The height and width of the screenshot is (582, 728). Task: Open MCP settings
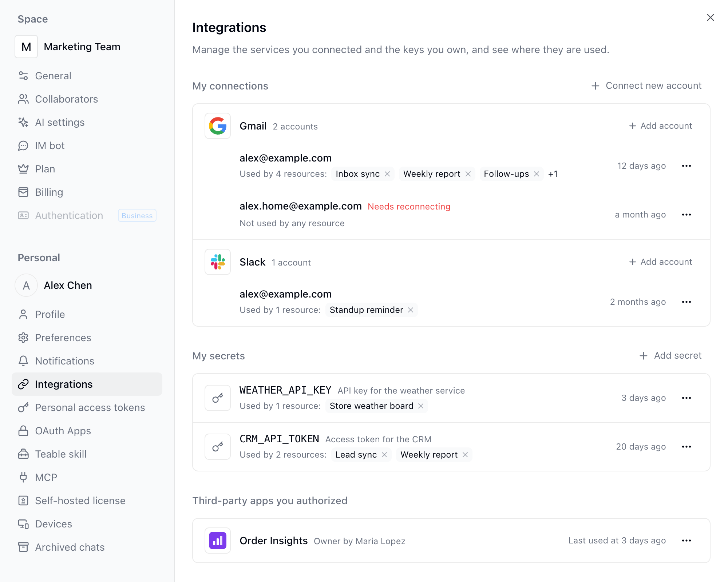(87, 477)
